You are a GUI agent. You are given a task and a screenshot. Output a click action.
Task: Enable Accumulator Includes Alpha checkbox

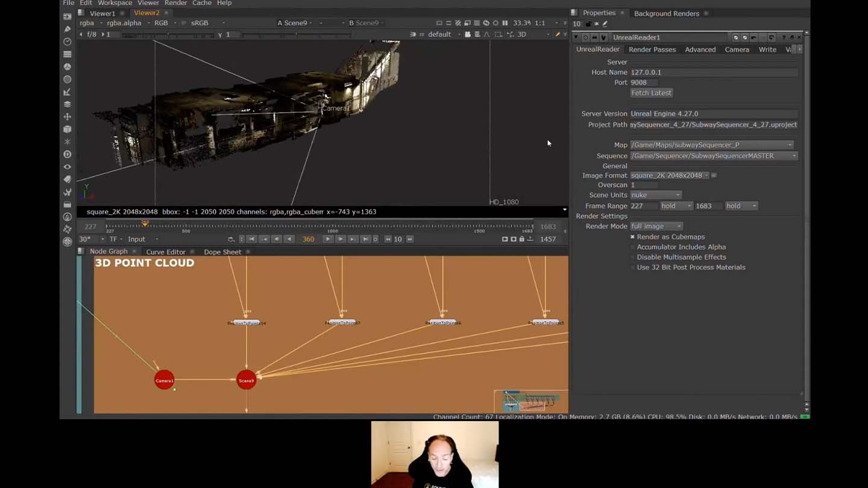pyautogui.click(x=632, y=247)
